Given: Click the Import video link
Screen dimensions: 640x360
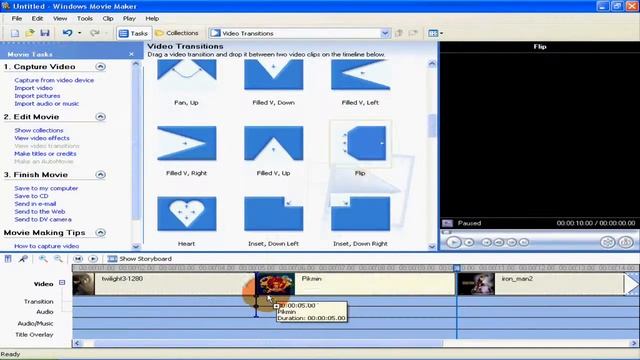Looking at the screenshot, I should 33,88.
